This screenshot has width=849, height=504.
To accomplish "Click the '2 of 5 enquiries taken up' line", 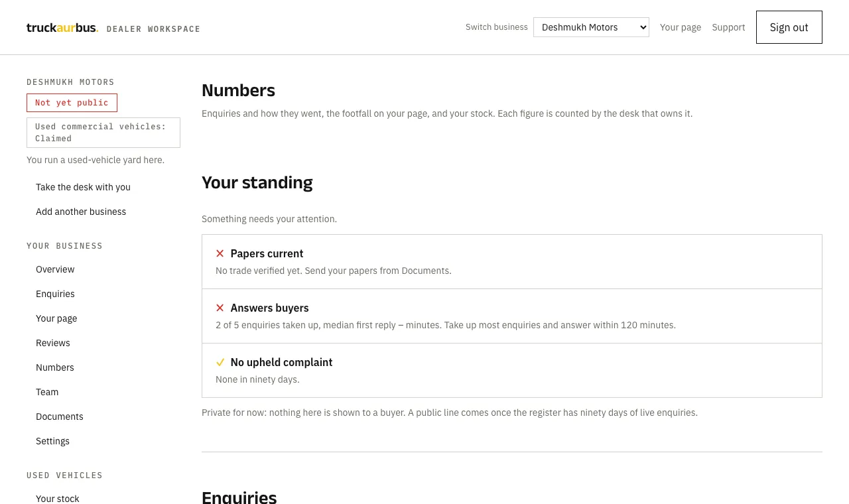I will [446, 325].
